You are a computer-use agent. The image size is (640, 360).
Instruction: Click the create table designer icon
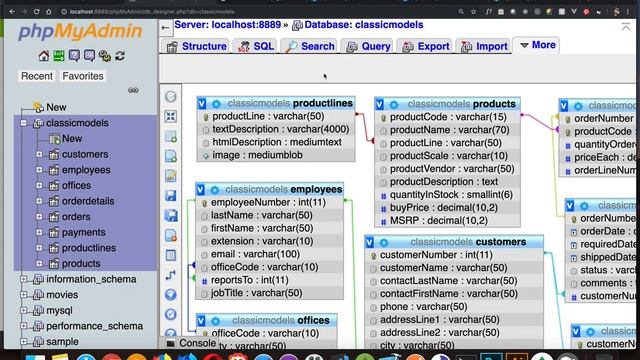(x=171, y=255)
